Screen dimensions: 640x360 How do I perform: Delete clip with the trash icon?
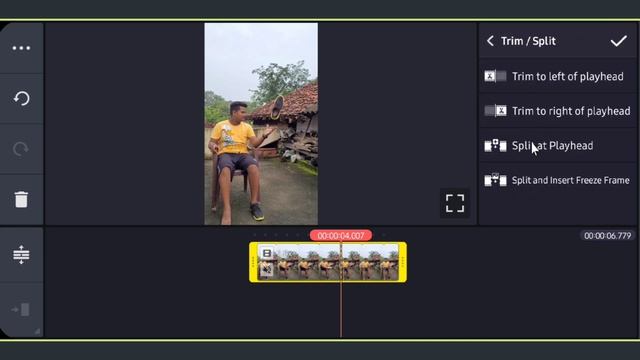[x=21, y=200]
